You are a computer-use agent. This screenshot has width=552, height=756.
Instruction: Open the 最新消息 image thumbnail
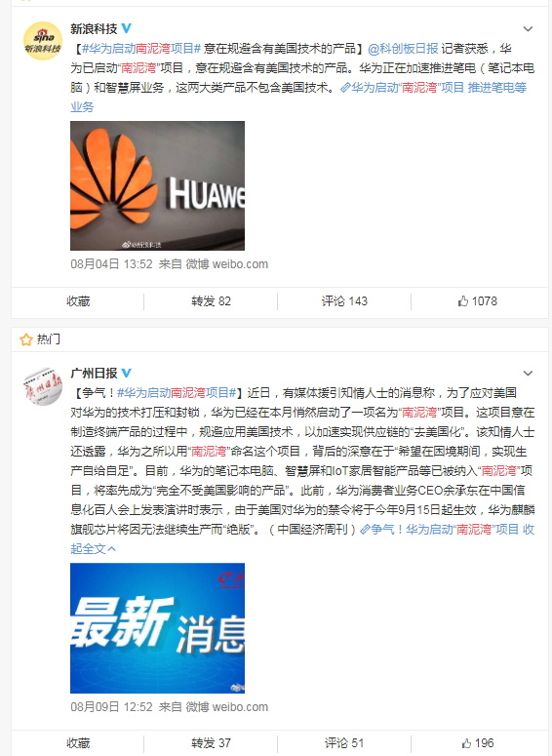tap(158, 628)
